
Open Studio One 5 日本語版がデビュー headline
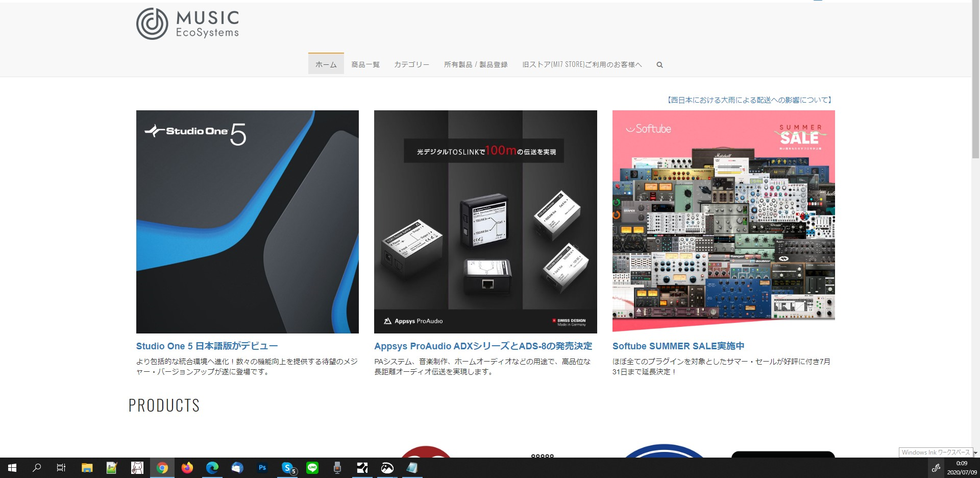(207, 346)
